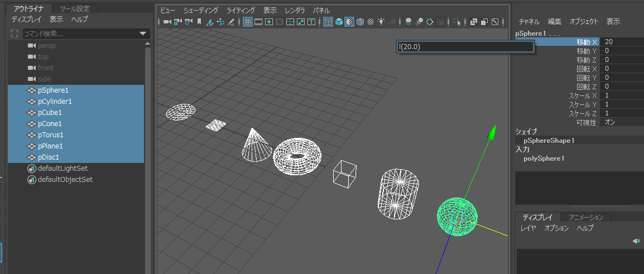This screenshot has height=274, width=644.
Task: Click the コマンド検索 search field
Action: 80,33
